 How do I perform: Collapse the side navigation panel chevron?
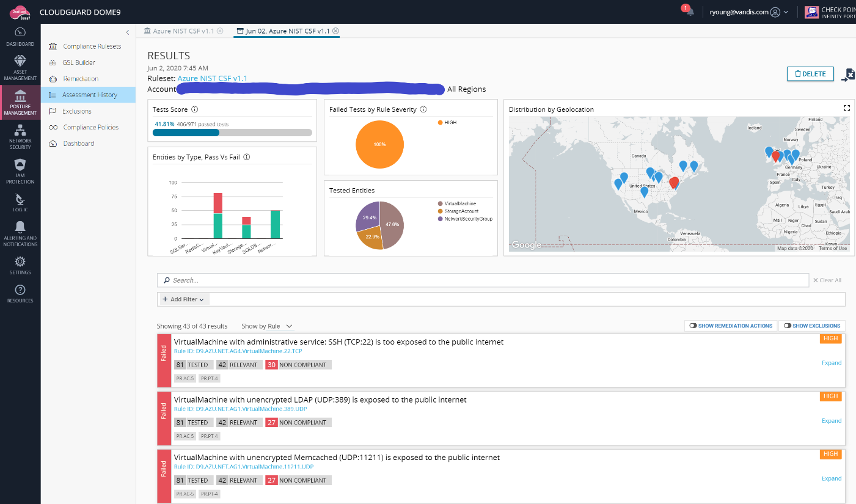click(x=127, y=32)
